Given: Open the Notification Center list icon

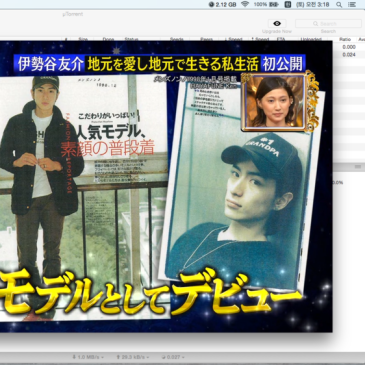Looking at the screenshot, I should tap(352, 5).
